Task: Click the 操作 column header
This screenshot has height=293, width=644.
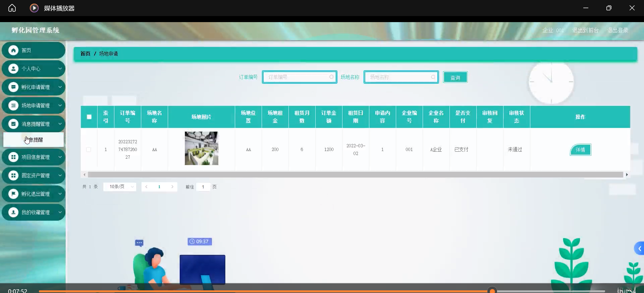Action: 580,117
